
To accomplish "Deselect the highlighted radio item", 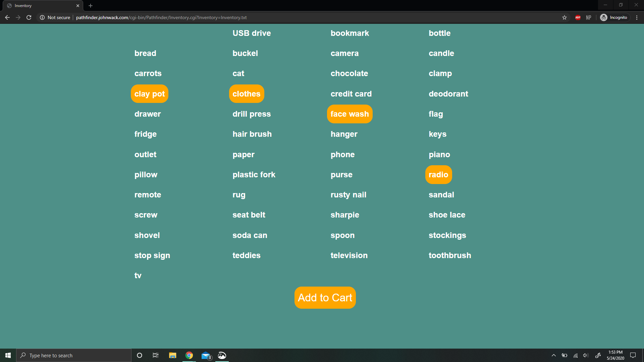I will [x=438, y=175].
